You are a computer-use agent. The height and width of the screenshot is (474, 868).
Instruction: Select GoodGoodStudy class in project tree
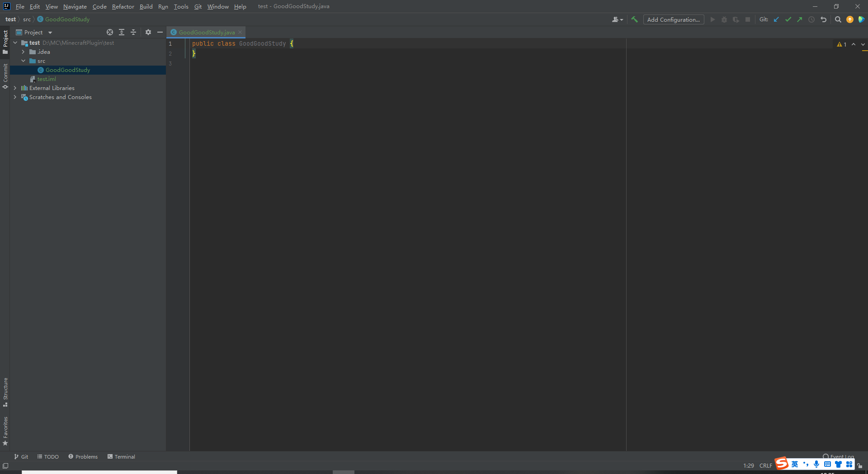click(x=68, y=70)
